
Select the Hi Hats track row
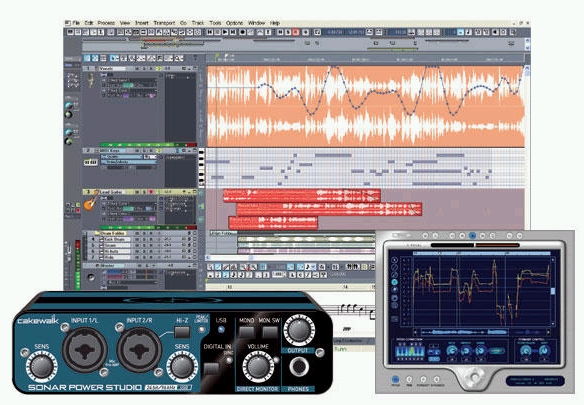click(x=141, y=251)
